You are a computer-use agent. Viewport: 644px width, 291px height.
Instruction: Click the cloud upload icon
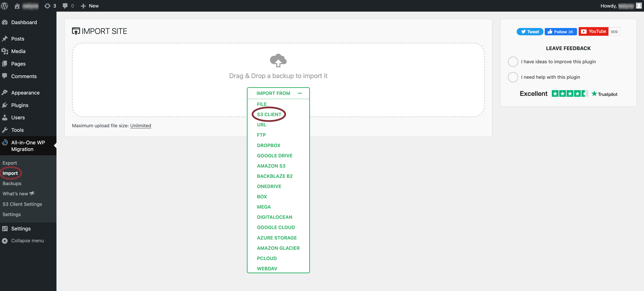[x=278, y=60]
